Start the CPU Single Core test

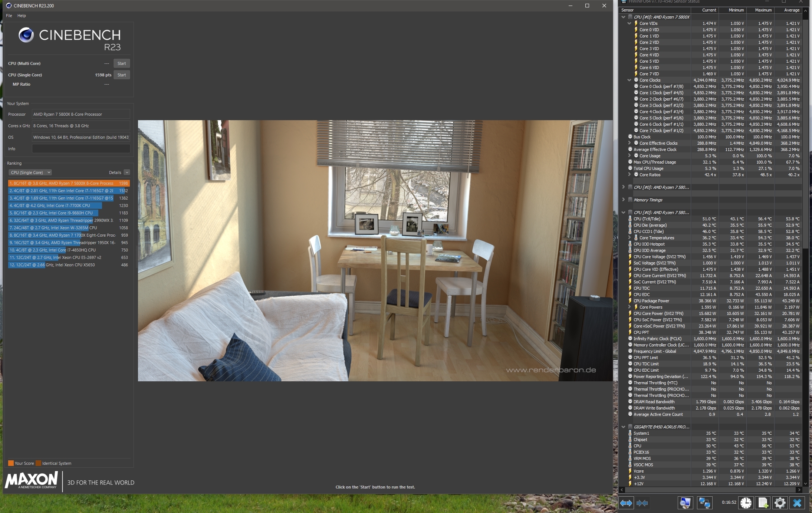click(121, 75)
